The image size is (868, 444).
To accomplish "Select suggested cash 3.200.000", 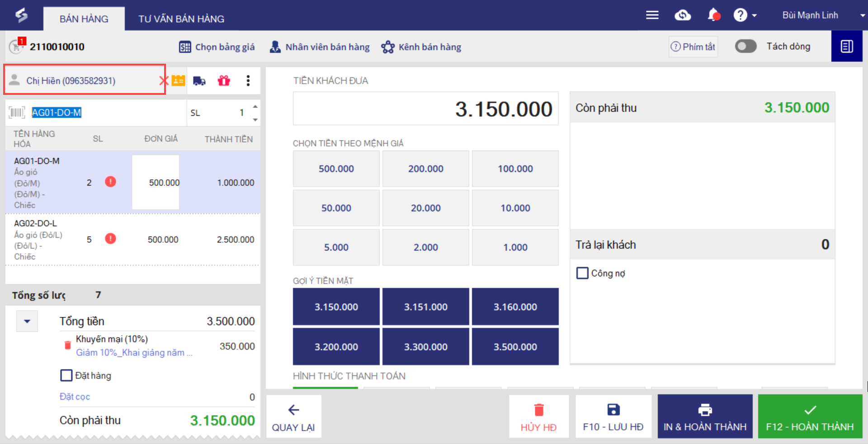I will pos(336,347).
